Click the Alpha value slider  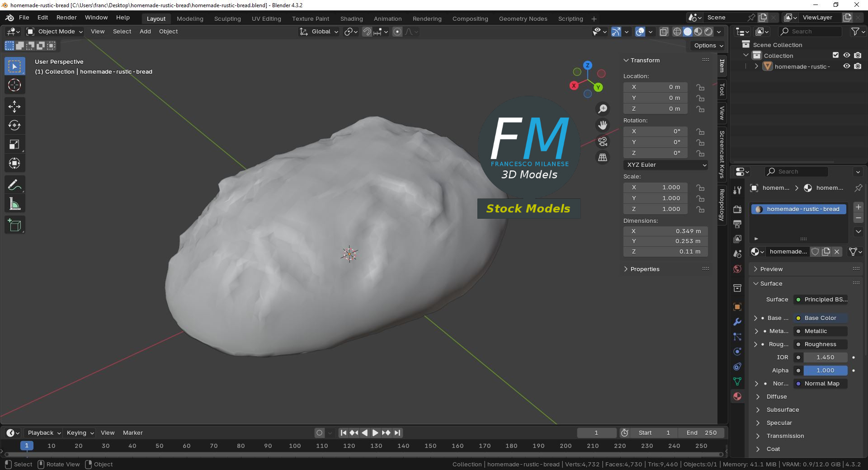point(825,371)
